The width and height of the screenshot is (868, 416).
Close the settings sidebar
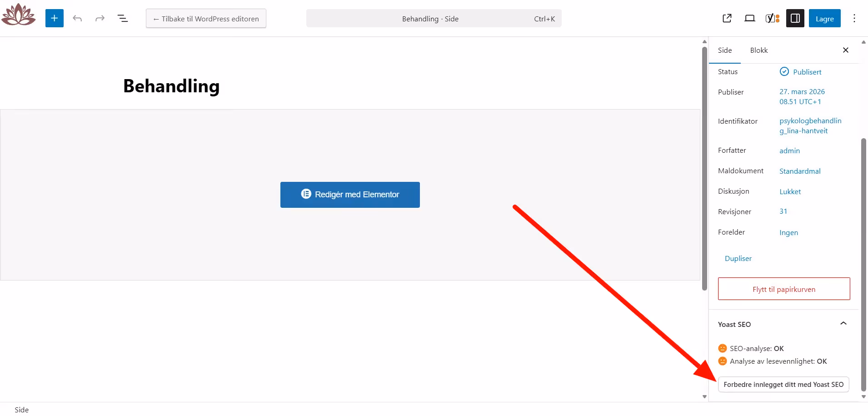pyautogui.click(x=846, y=50)
